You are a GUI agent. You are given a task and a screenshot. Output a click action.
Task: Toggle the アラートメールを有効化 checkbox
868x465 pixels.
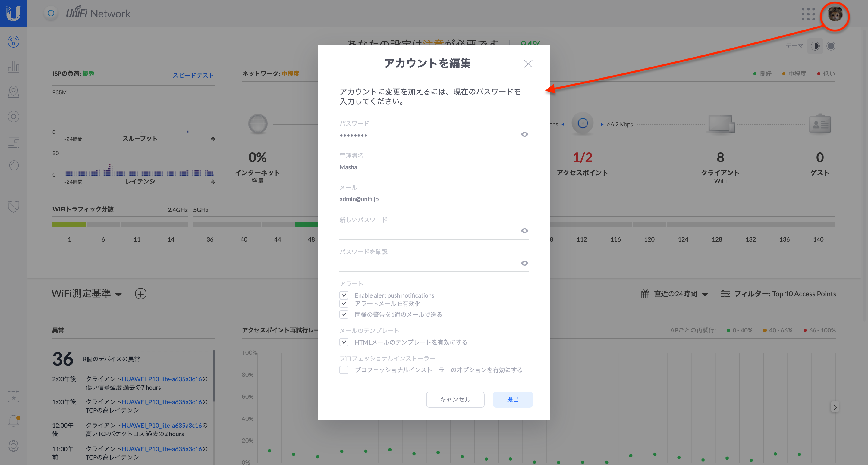coord(344,303)
